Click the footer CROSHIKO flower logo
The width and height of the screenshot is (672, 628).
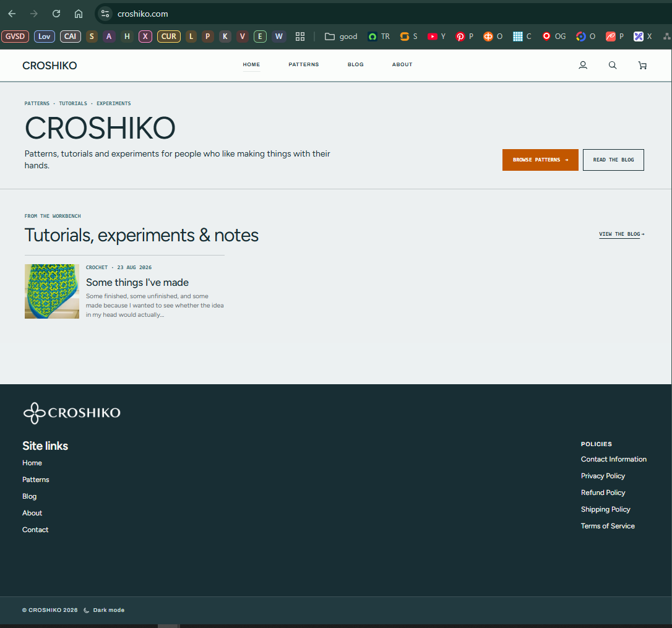pyautogui.click(x=72, y=413)
